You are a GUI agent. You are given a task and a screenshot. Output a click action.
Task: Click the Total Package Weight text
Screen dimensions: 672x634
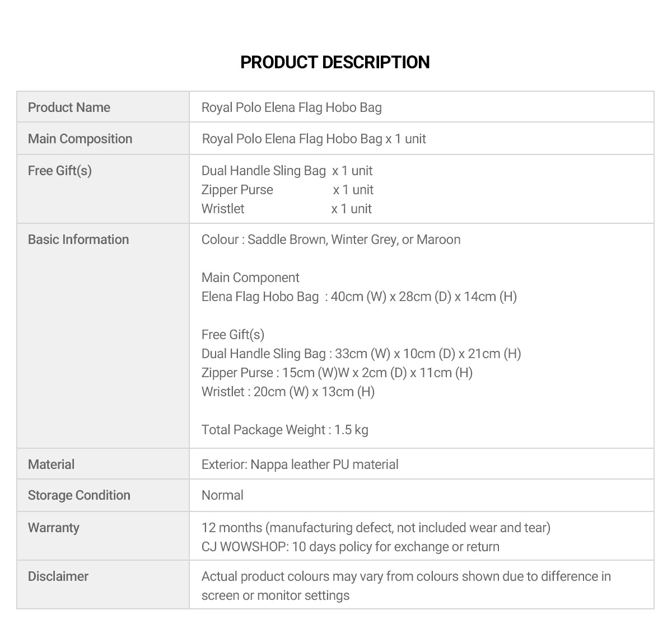[x=285, y=430]
